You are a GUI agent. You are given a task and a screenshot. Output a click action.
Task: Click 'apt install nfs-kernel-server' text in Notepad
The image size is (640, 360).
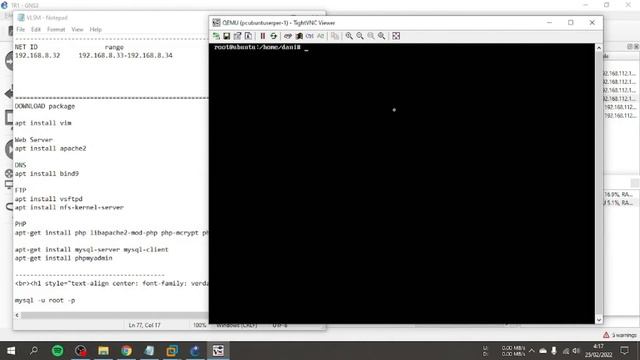[69, 207]
